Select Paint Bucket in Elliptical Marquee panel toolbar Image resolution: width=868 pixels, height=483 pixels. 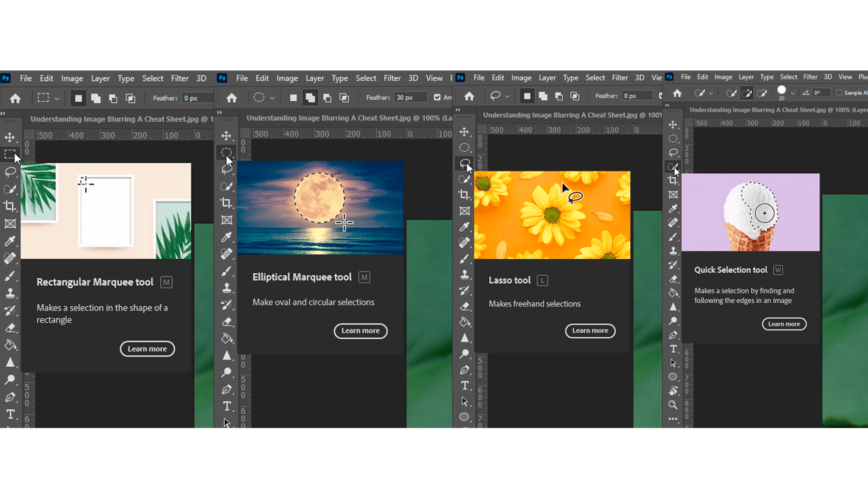pyautogui.click(x=226, y=338)
